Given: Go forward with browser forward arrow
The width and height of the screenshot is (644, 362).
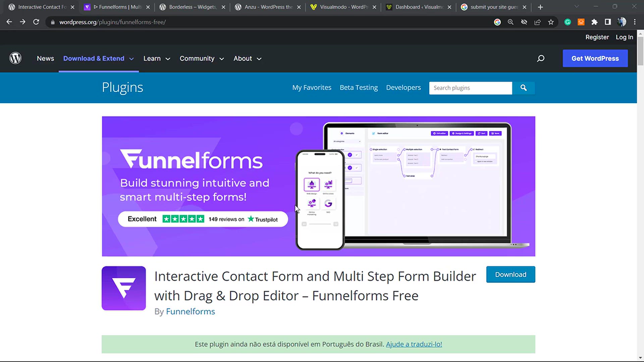Looking at the screenshot, I should click(x=22, y=22).
